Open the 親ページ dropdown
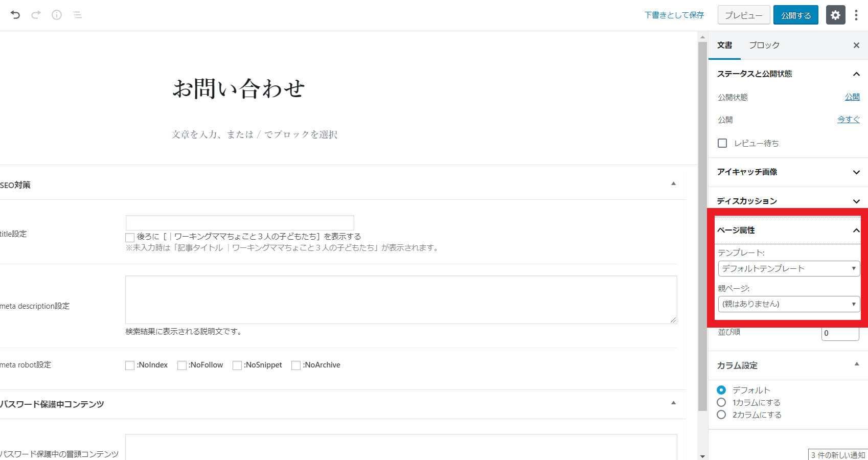The height and width of the screenshot is (460, 868). [789, 304]
